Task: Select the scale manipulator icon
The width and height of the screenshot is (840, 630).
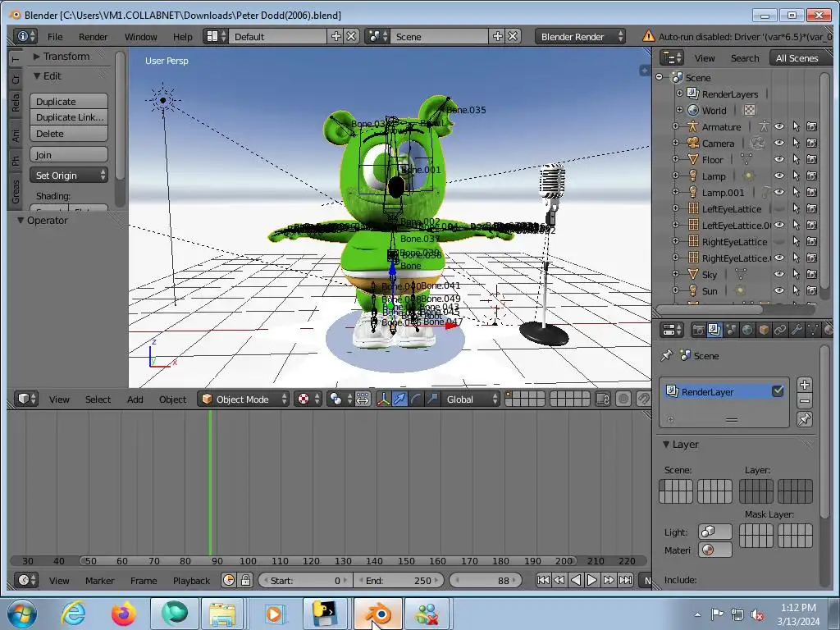Action: pyautogui.click(x=431, y=399)
